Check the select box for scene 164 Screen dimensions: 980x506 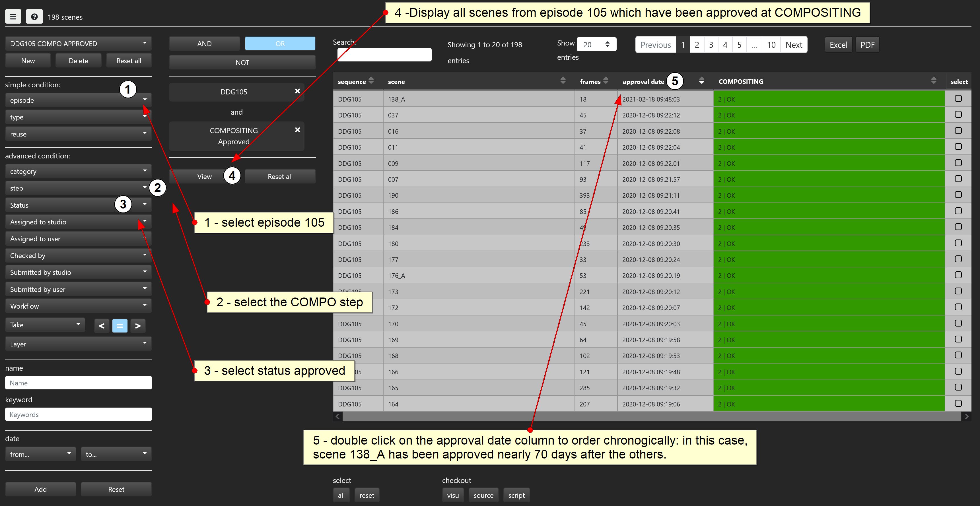point(958,403)
